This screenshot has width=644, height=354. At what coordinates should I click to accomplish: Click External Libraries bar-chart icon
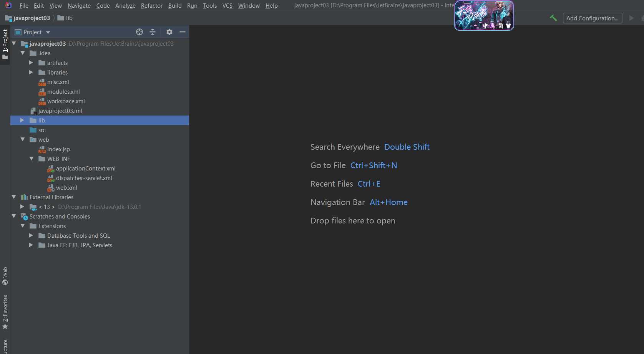click(24, 197)
